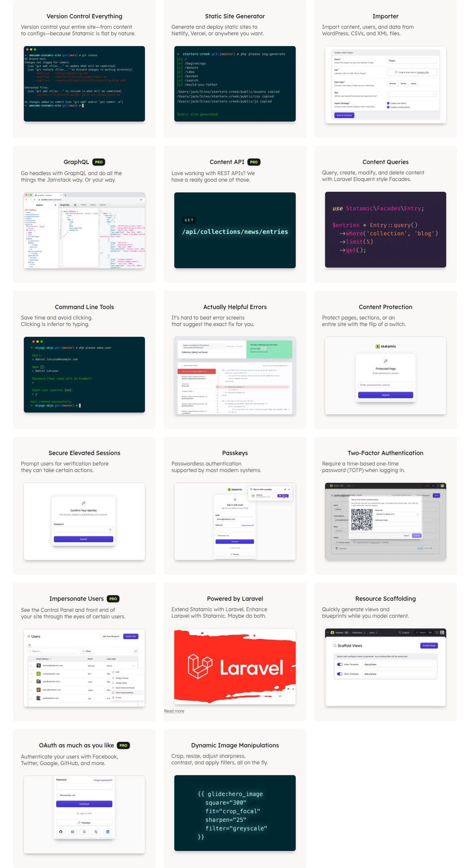
Task: Close the passkey sign-in popup
Action: click(x=289, y=489)
